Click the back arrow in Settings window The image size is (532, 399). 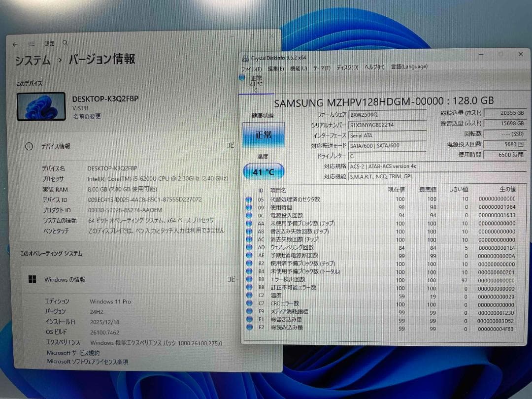click(15, 43)
